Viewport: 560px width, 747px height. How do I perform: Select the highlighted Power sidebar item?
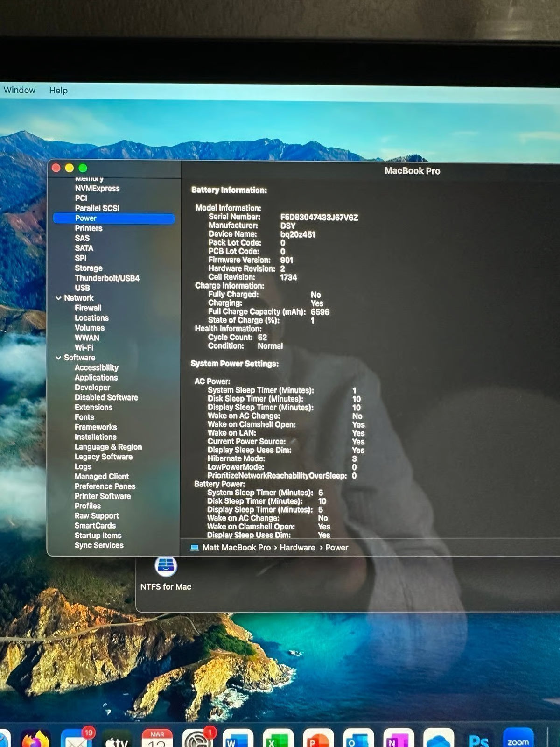(x=114, y=218)
